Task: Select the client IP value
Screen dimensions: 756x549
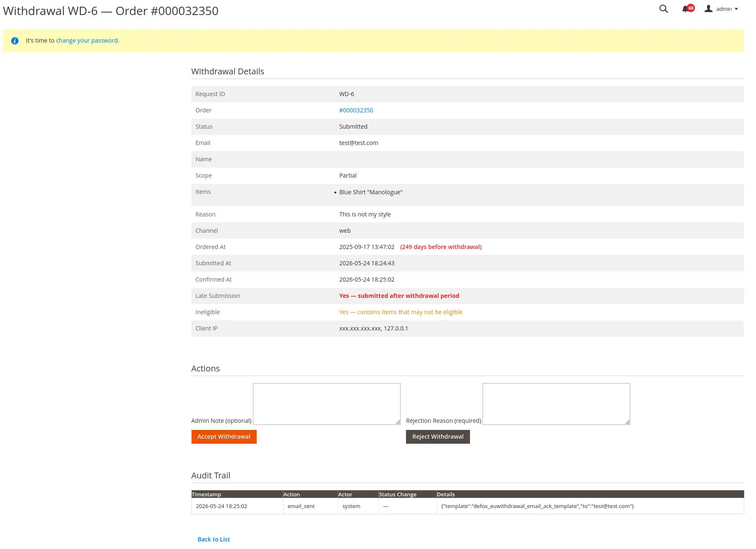Action: pos(373,328)
